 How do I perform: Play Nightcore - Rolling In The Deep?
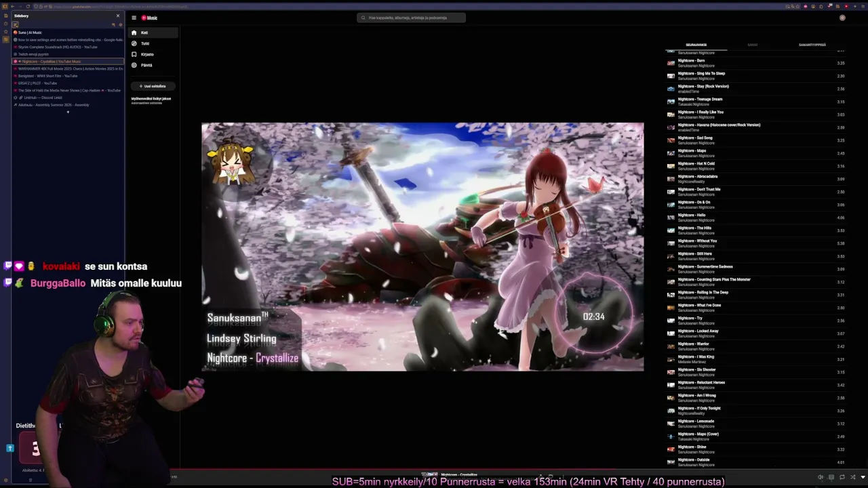(755, 295)
